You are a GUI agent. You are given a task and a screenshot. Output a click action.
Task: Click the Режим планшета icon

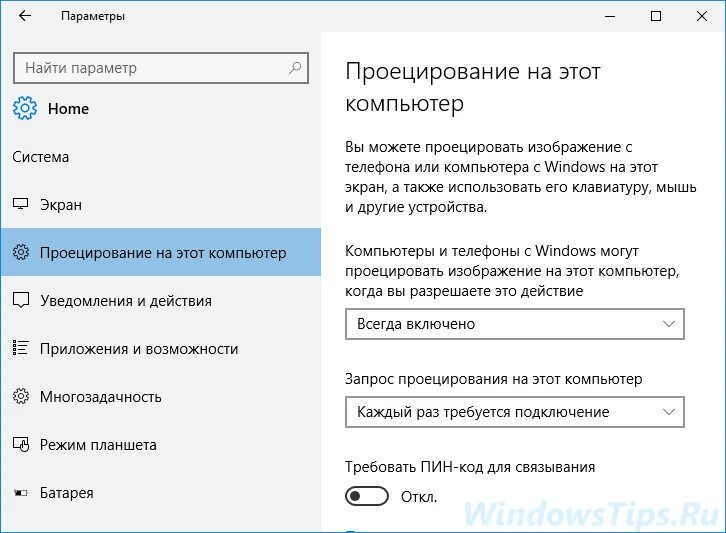click(21, 445)
